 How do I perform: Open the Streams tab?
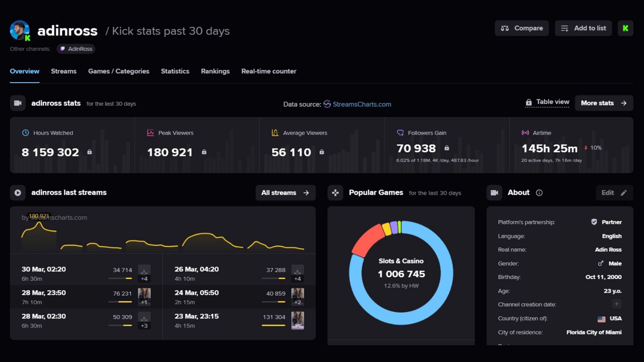[x=64, y=71]
